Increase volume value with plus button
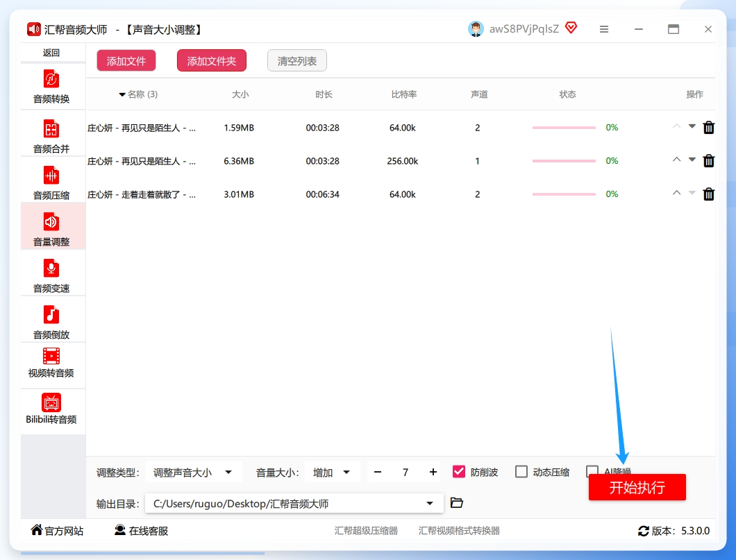 [x=433, y=473]
